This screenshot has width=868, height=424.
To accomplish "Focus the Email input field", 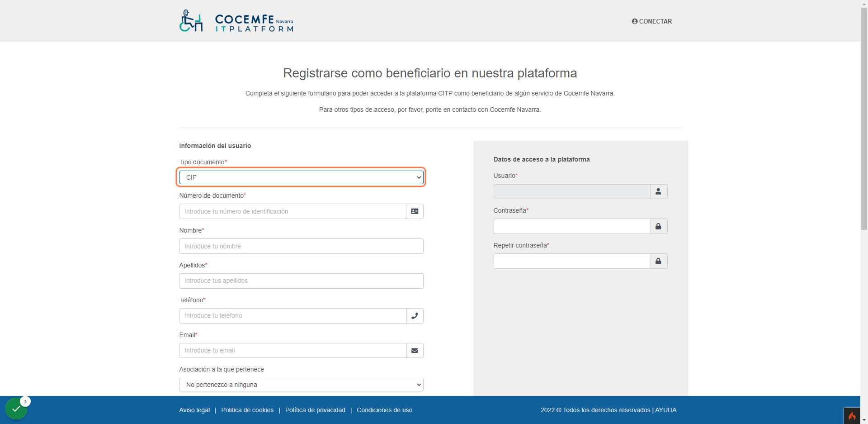I will coord(293,351).
